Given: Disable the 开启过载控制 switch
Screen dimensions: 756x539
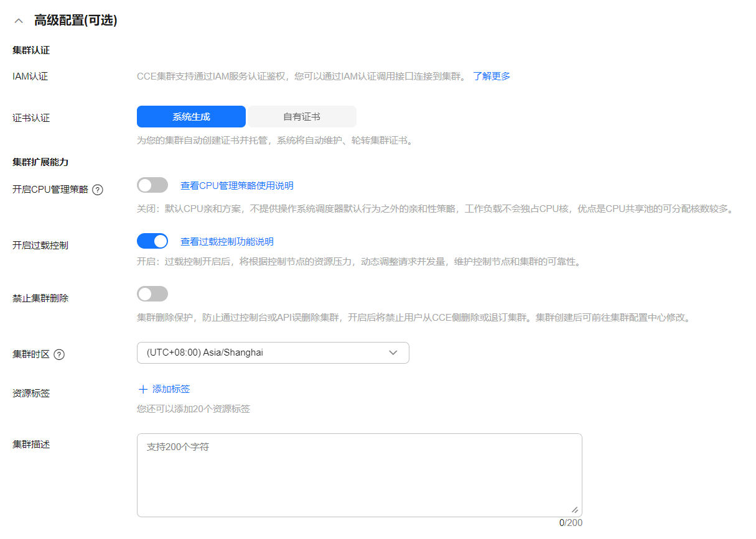Looking at the screenshot, I should (x=152, y=241).
